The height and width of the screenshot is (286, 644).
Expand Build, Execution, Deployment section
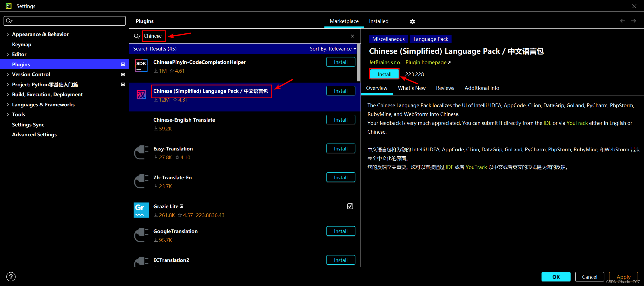8,94
